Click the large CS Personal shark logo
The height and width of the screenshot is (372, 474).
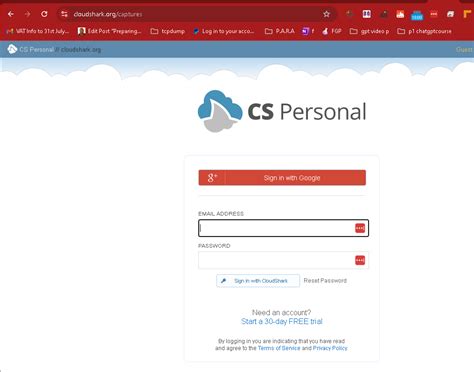220,111
